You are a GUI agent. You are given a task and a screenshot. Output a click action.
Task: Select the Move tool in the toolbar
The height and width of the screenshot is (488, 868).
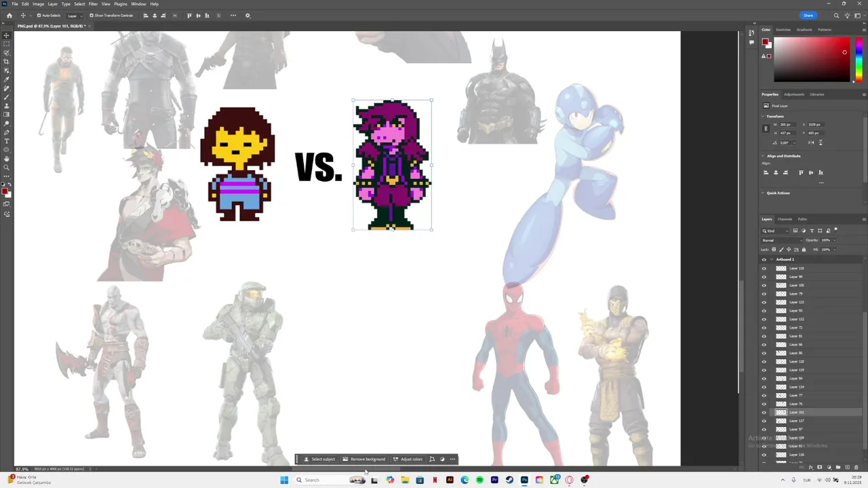click(7, 35)
